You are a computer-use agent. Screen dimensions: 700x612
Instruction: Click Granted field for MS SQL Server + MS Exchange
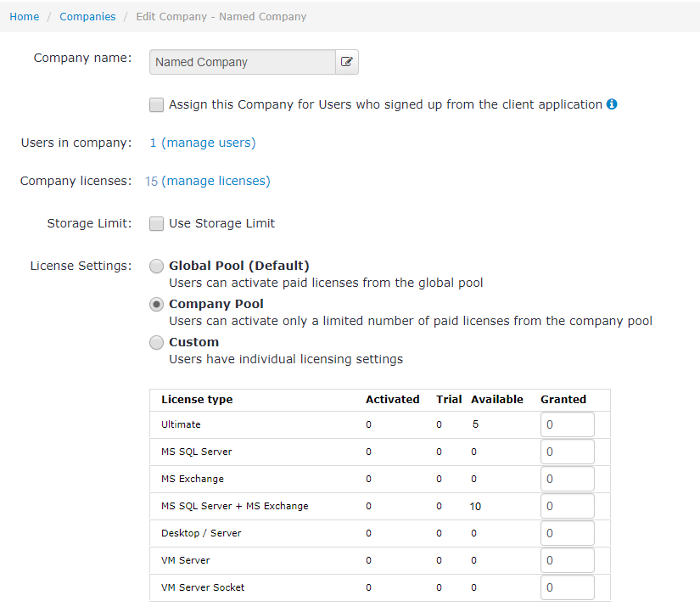(x=568, y=506)
